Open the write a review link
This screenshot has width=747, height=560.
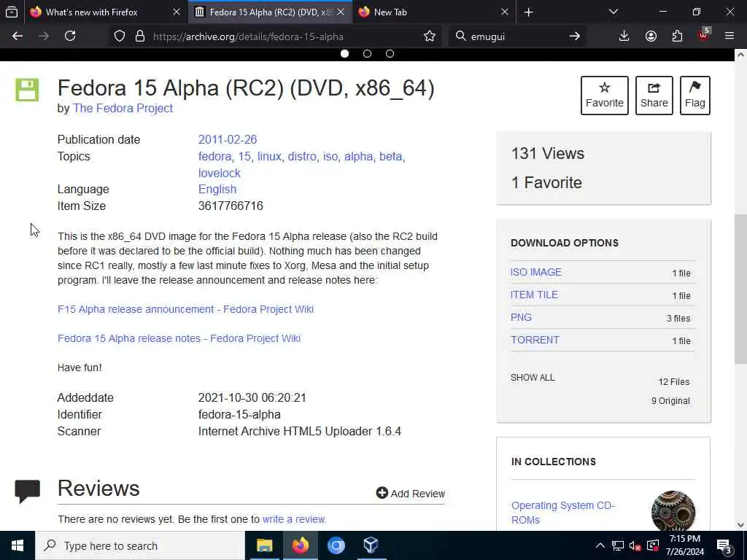click(x=294, y=519)
